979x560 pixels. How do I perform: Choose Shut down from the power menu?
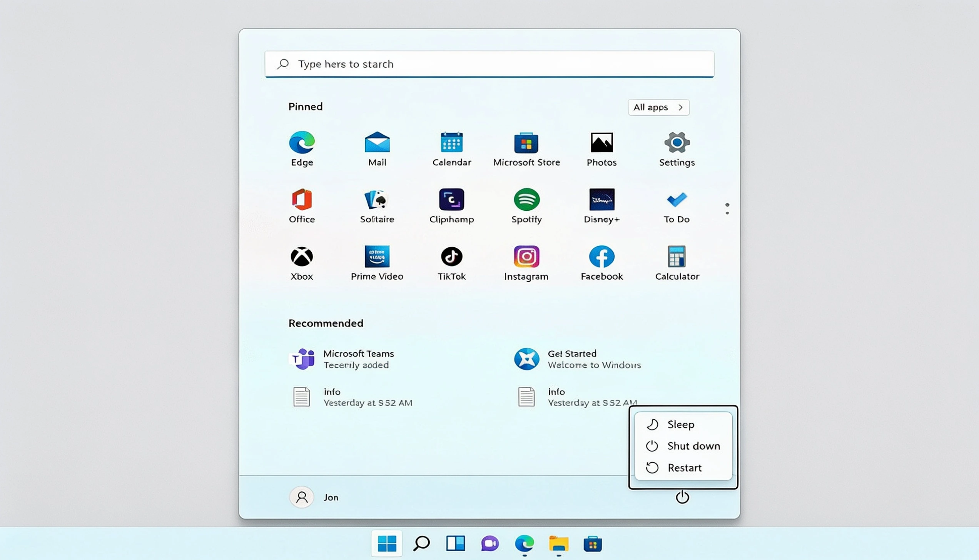(x=683, y=446)
